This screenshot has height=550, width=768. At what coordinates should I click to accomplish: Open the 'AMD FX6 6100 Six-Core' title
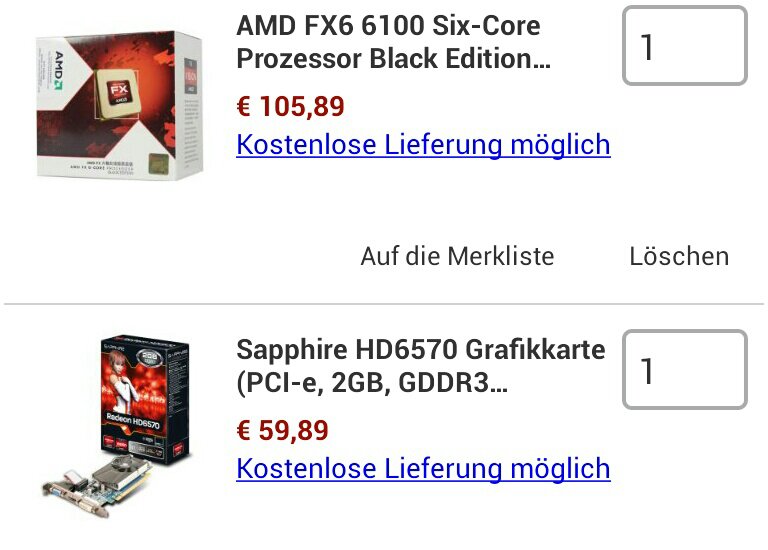(388, 26)
